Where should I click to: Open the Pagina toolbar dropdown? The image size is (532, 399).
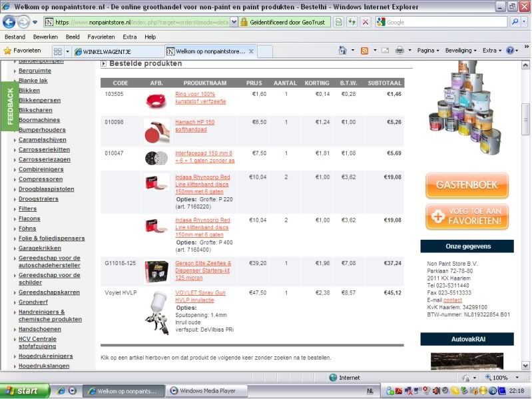[x=428, y=51]
